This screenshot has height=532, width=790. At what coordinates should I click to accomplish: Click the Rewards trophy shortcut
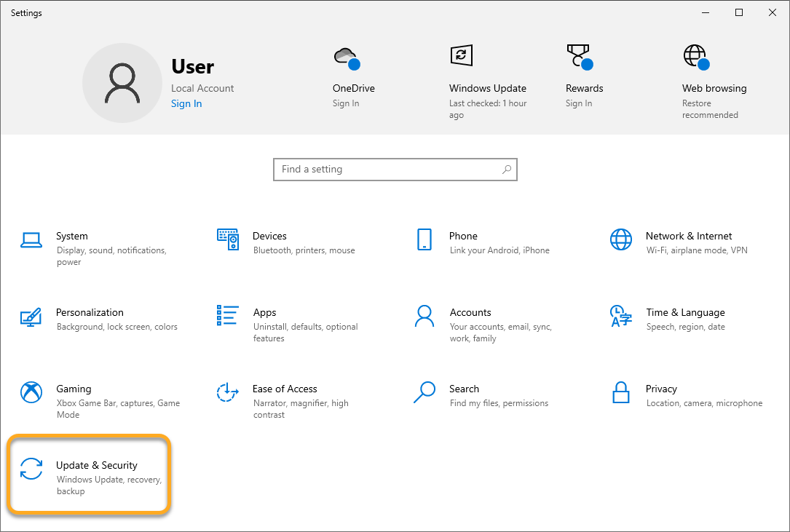578,57
